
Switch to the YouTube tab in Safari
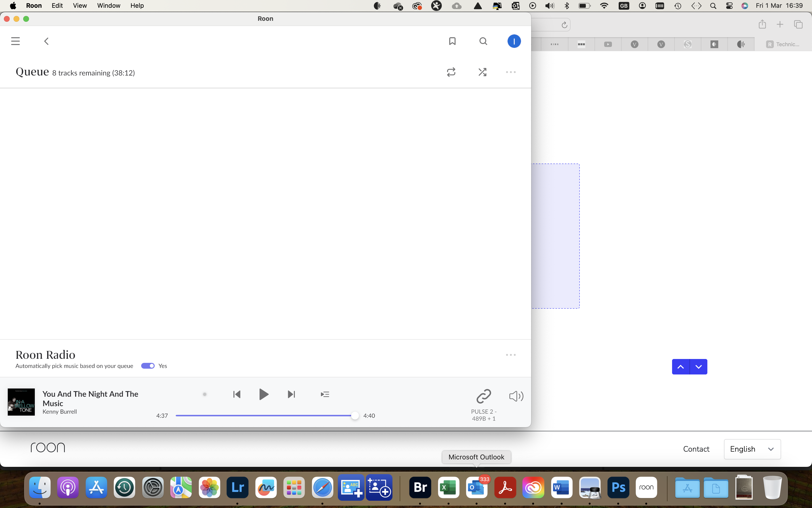608,44
